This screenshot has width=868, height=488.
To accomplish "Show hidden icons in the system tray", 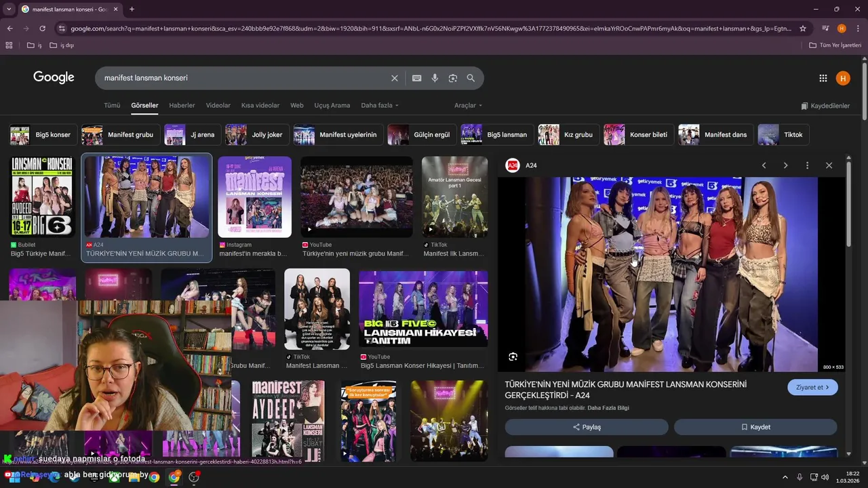I will pos(785,477).
